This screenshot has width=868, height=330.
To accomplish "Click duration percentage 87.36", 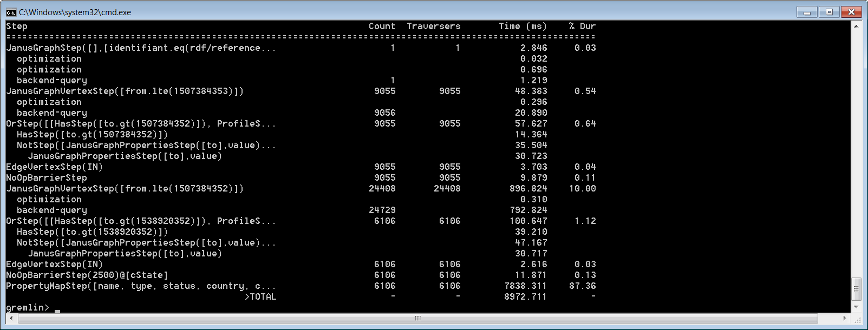I will click(583, 286).
